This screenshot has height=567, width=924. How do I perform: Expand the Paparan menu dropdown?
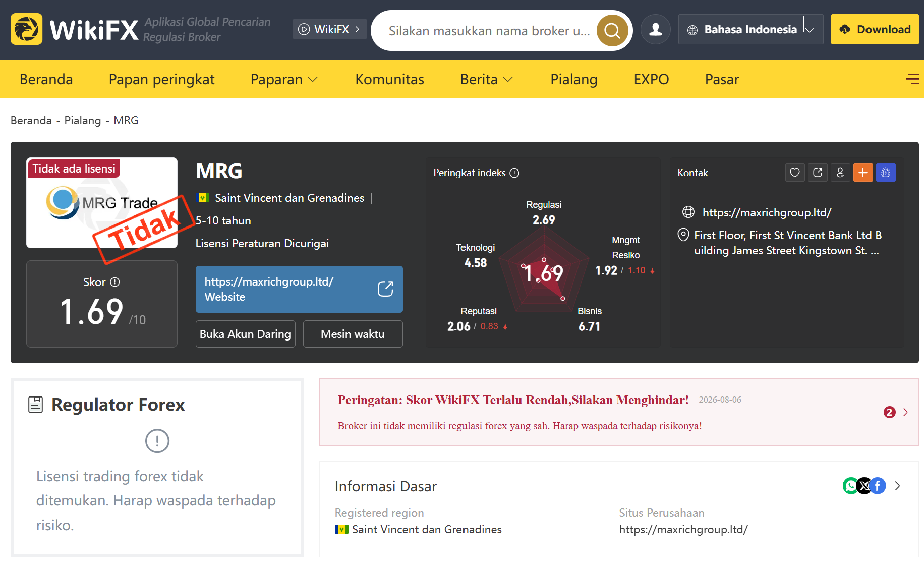(284, 79)
